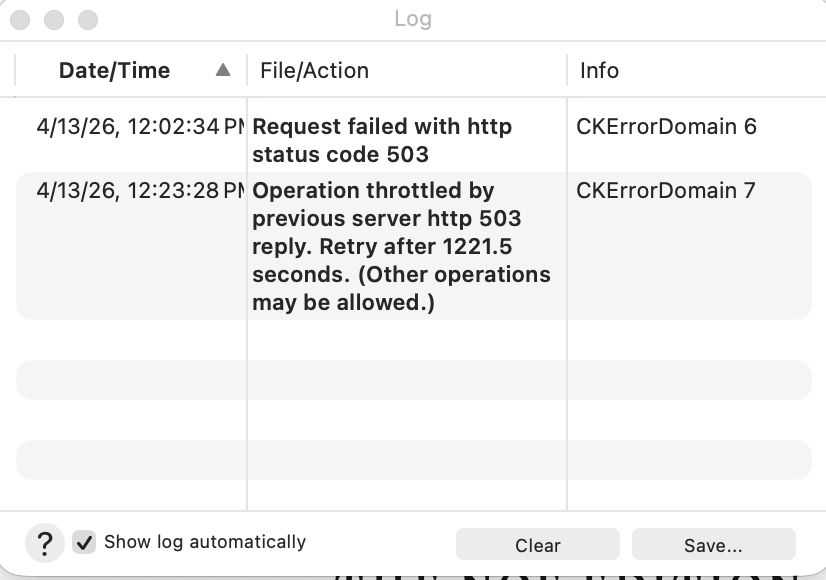Select the 12:23:28 PM log entry
The image size is (826, 580).
(140, 191)
